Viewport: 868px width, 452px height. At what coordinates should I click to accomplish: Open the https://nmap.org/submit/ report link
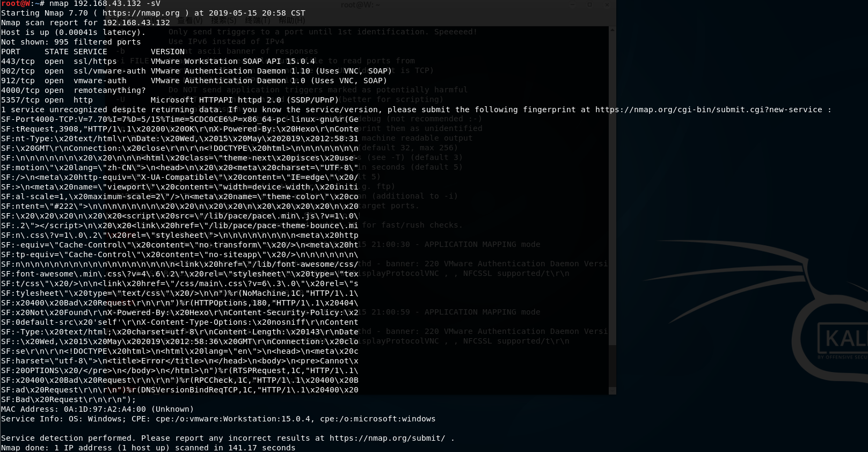click(387, 438)
